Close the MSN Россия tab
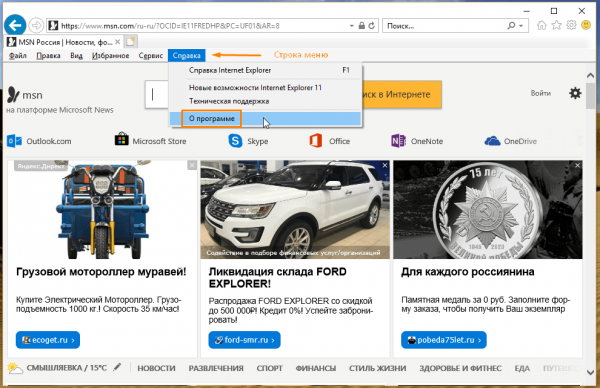This screenshot has height=388, width=600. [117, 42]
